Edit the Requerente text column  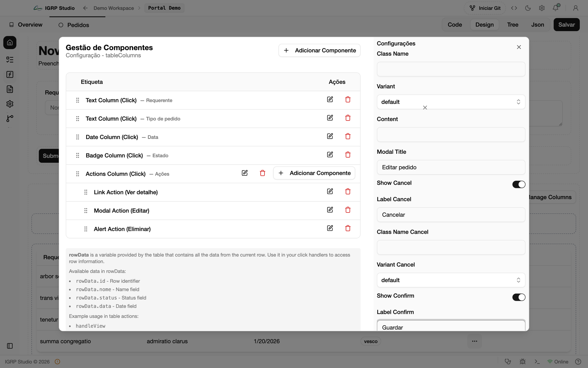330,100
